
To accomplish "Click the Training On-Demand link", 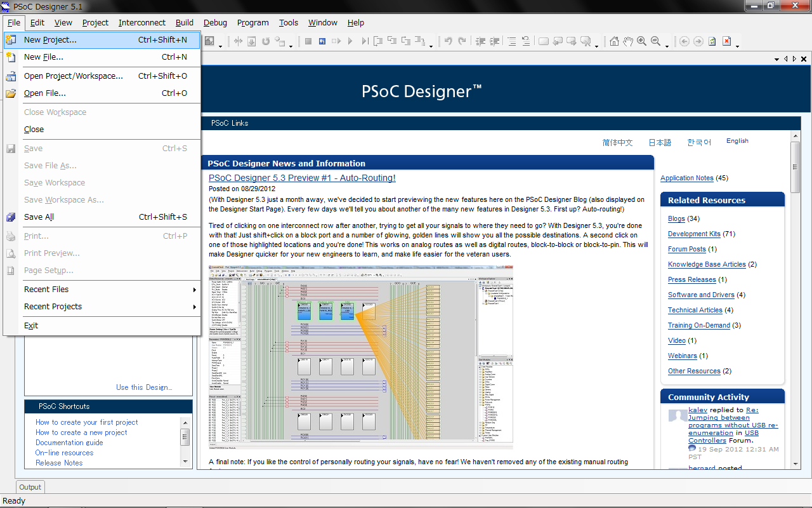I will 699,326.
